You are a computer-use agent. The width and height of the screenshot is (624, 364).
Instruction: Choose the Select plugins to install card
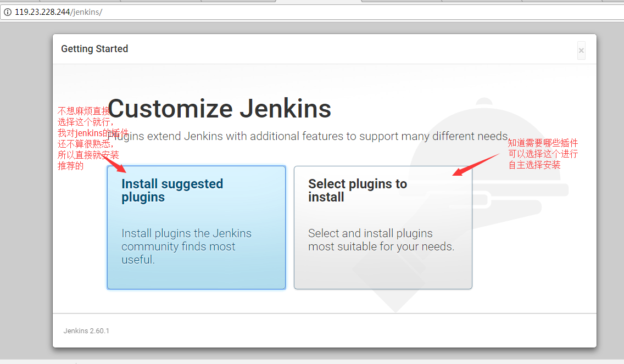coord(383,227)
